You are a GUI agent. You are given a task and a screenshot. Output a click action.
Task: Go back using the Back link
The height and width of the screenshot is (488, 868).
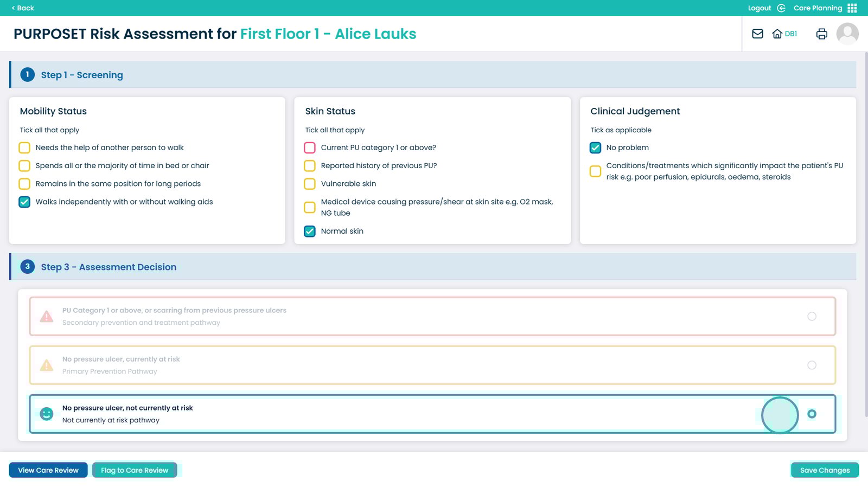(23, 8)
